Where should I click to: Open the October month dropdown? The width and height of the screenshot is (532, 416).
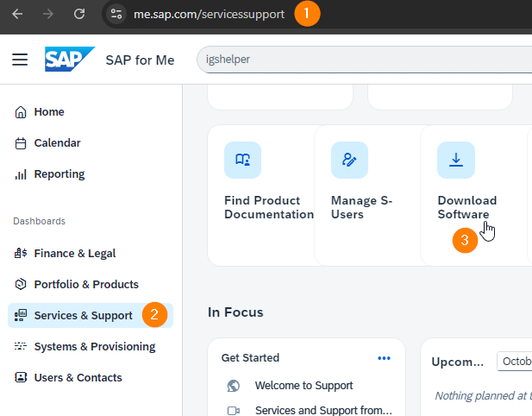[515, 362]
